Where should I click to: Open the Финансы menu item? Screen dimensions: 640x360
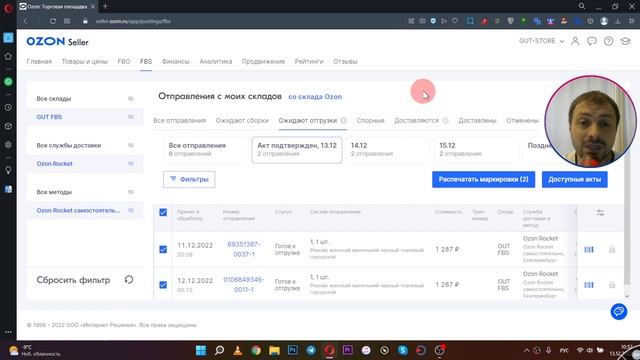click(x=176, y=61)
